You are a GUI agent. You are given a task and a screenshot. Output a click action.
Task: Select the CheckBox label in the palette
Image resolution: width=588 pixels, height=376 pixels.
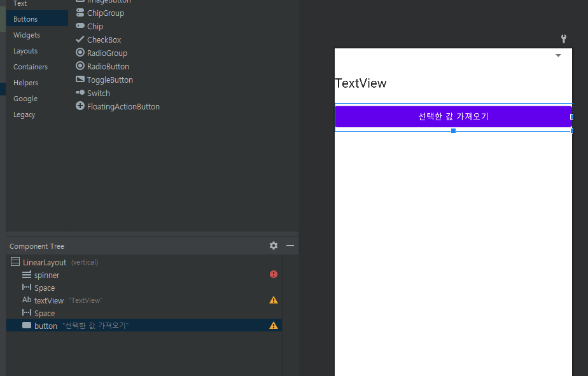click(104, 39)
